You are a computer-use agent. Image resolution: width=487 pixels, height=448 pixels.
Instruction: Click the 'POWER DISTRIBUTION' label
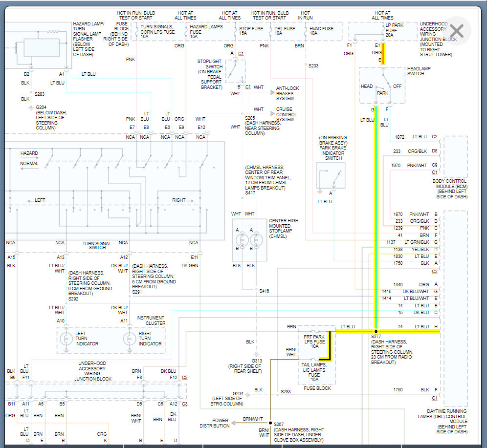pos(214,423)
